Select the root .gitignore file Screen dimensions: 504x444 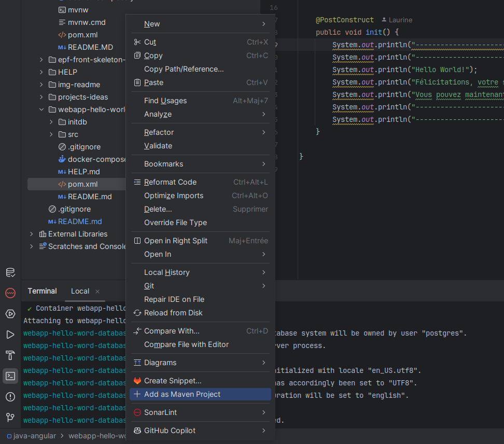[x=74, y=209]
